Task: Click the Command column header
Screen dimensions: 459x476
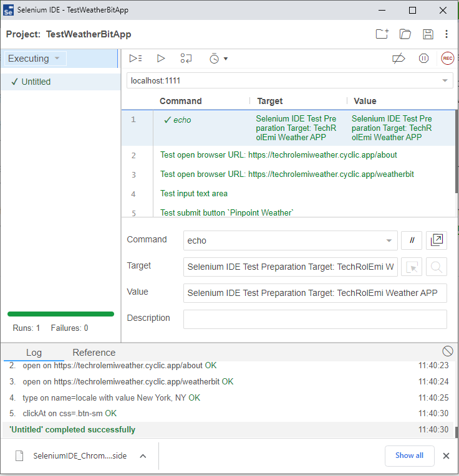Action: tap(180, 101)
